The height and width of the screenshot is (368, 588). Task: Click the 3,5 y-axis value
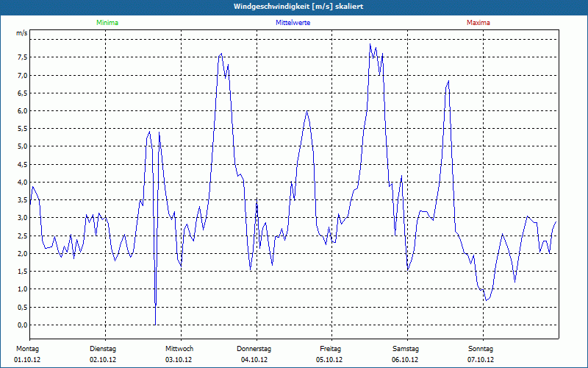tap(22, 199)
